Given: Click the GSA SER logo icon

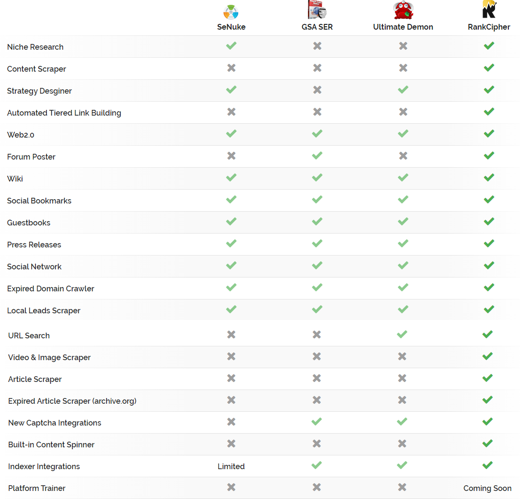Looking at the screenshot, I should tap(317, 10).
